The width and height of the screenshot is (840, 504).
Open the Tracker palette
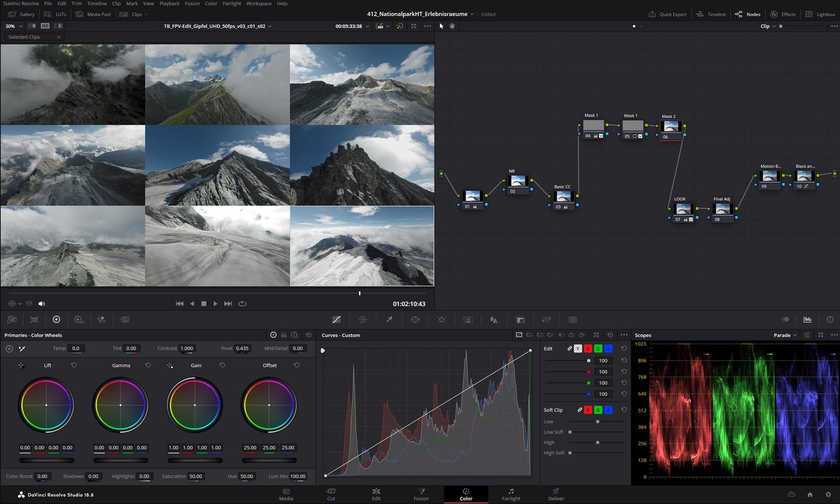click(442, 320)
